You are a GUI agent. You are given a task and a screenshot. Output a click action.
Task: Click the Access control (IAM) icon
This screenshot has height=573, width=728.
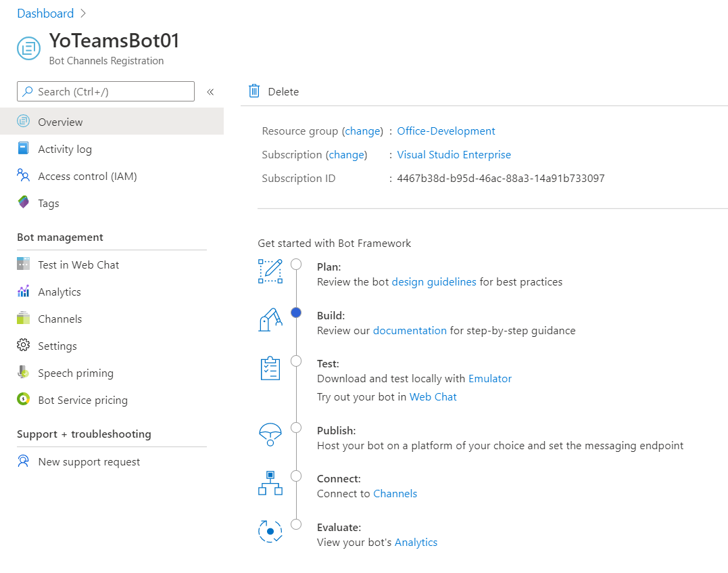point(24,176)
